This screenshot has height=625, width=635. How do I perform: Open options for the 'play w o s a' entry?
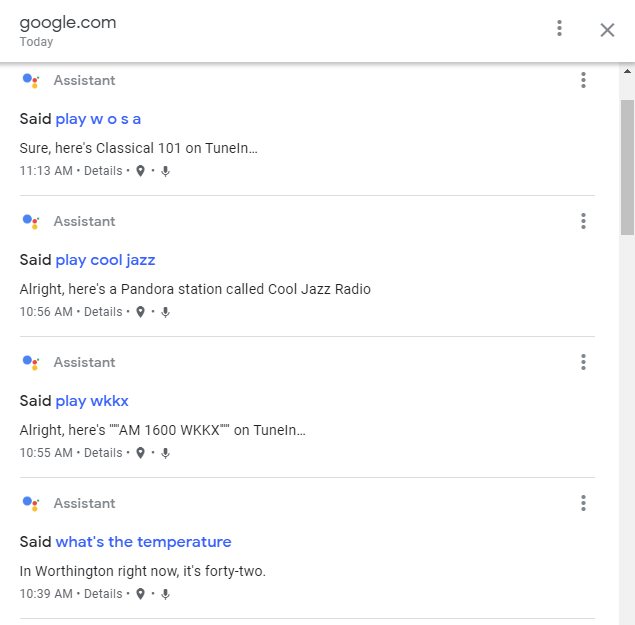click(583, 80)
